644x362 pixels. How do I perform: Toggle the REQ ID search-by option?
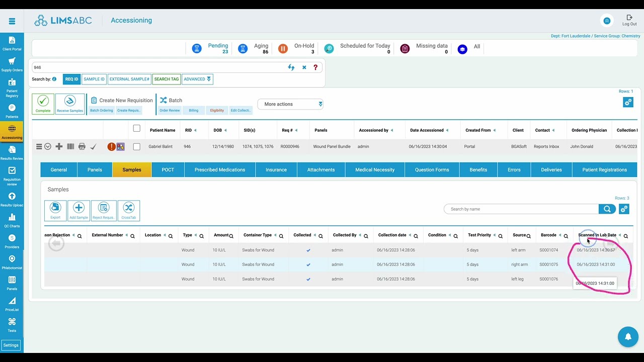point(71,79)
